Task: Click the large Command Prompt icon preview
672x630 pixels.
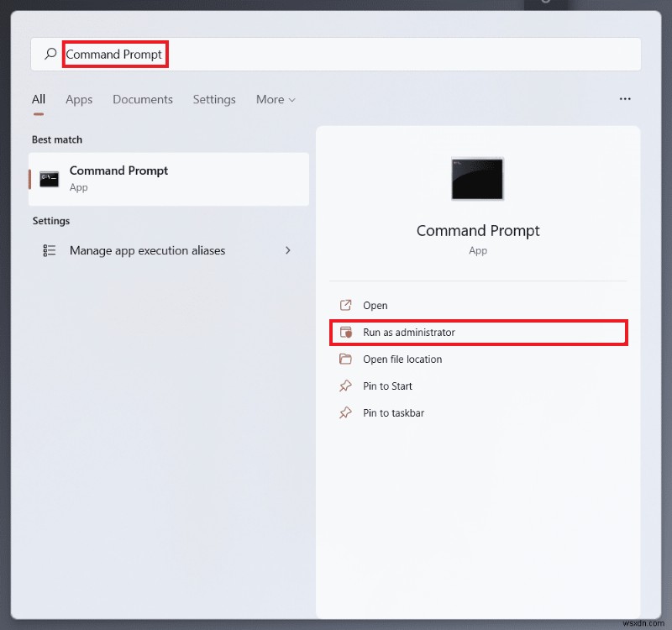Action: [x=477, y=179]
